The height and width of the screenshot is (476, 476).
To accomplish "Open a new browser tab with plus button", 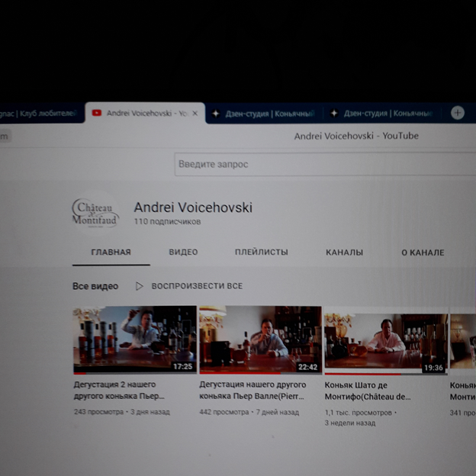I will [x=458, y=113].
